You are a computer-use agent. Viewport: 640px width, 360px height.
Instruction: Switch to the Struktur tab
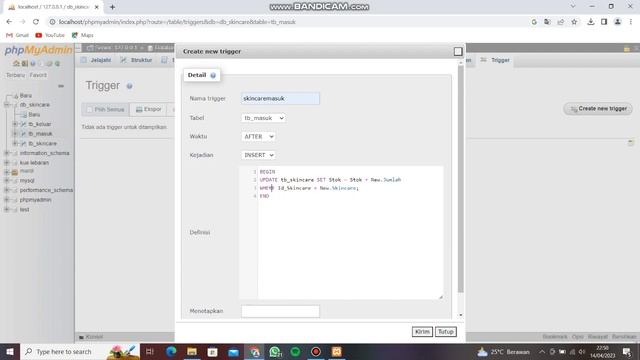(136, 60)
